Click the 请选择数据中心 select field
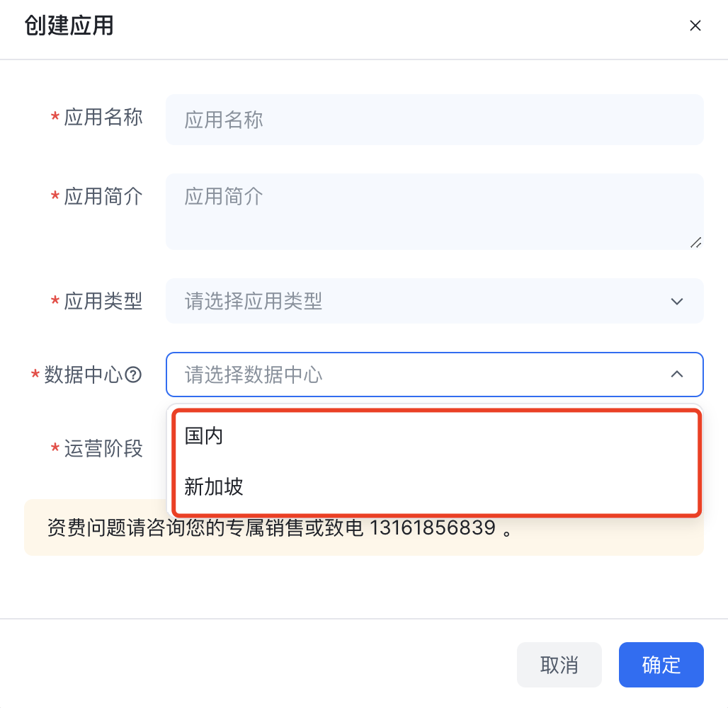 435,375
